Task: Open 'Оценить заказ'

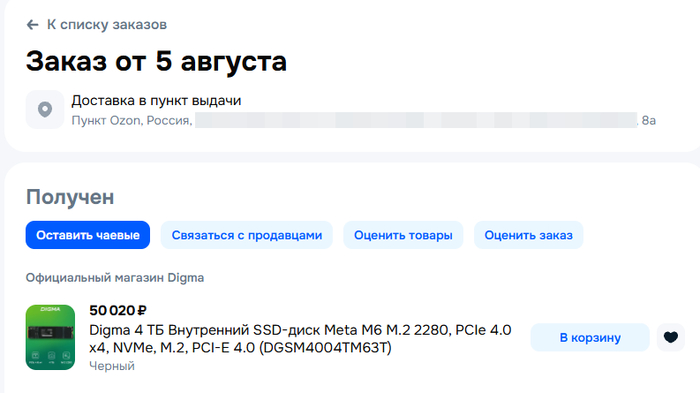Action: pos(529,235)
